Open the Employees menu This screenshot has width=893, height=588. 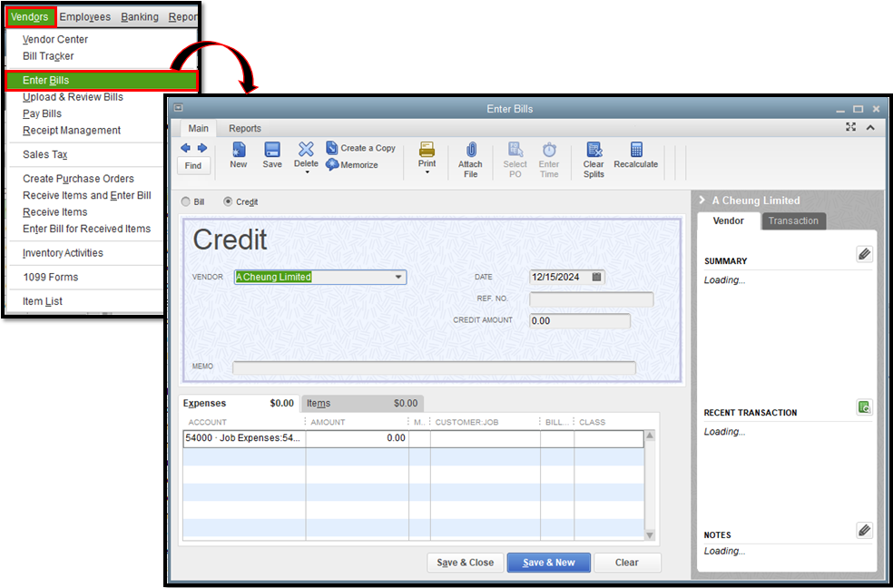[85, 17]
